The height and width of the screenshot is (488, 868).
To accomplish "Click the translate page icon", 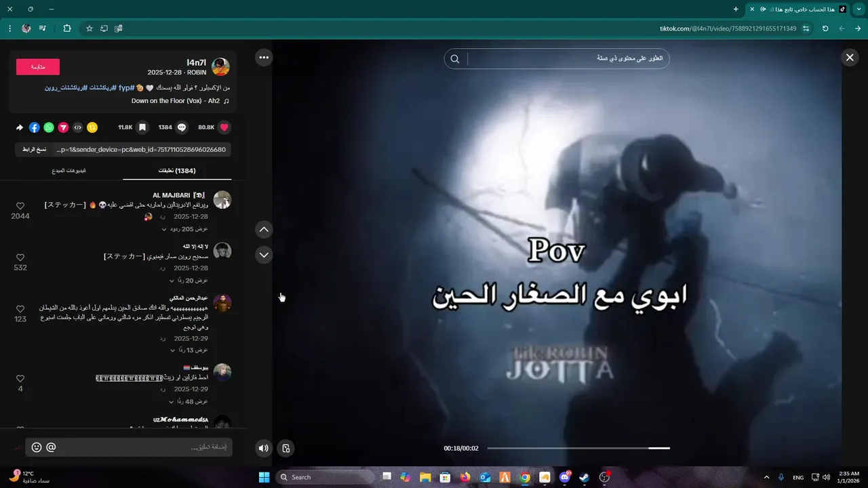I will click(x=119, y=28).
